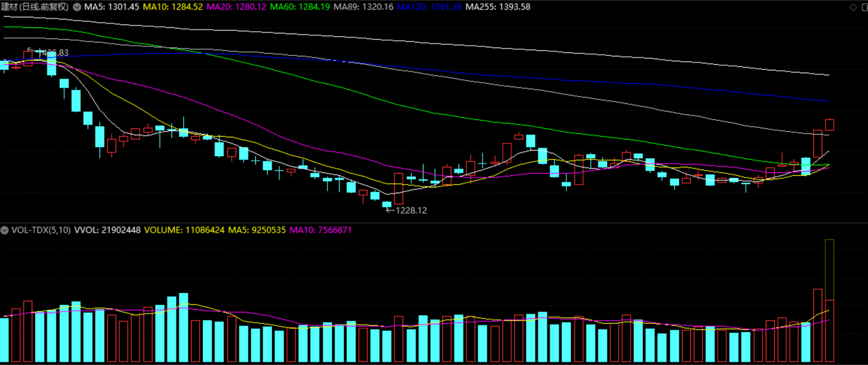
Task: Open the MA indicator dropdown beside 建材
Action: [77, 7]
